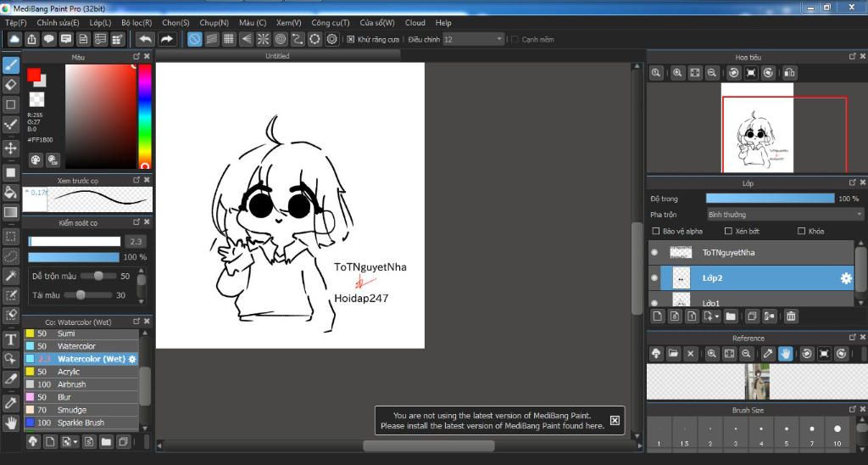Check the Bảo vệ alpha option
Viewport: 868px width, 465px height.
tap(656, 231)
